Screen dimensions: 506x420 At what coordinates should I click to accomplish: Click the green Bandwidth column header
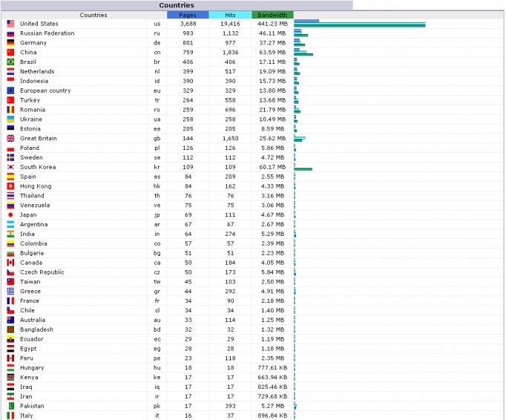pos(272,15)
